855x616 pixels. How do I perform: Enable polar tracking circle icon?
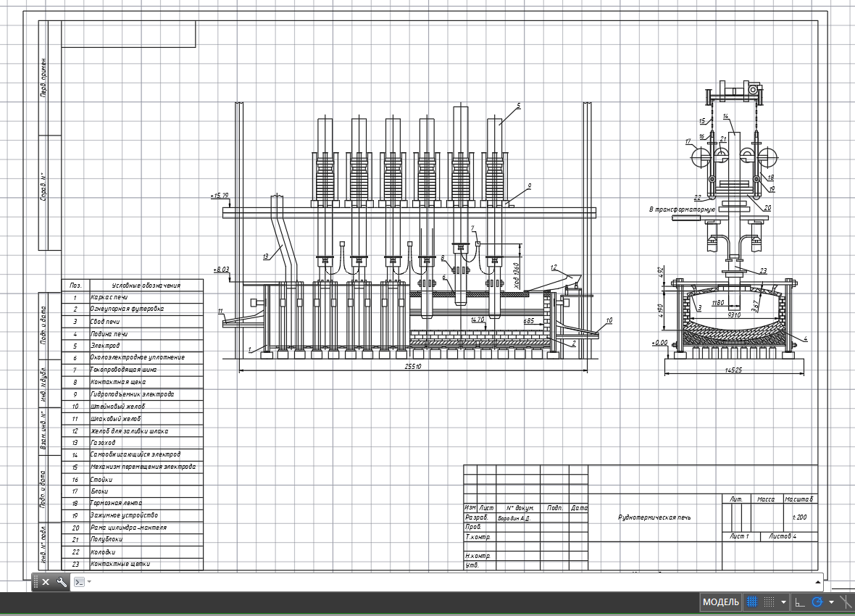tap(817, 602)
